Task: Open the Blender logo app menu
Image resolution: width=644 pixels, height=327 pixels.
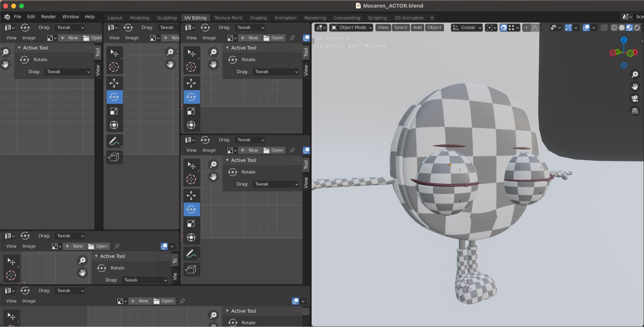Action: (7, 17)
